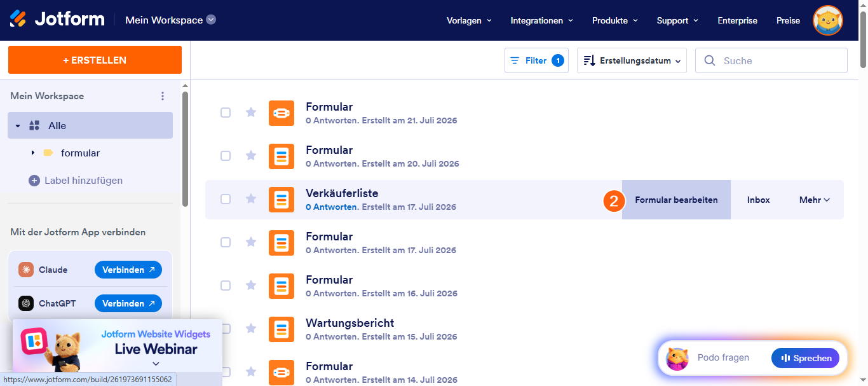This screenshot has height=386, width=868.
Task: Click the Wartungsbericht form title
Action: 350,322
